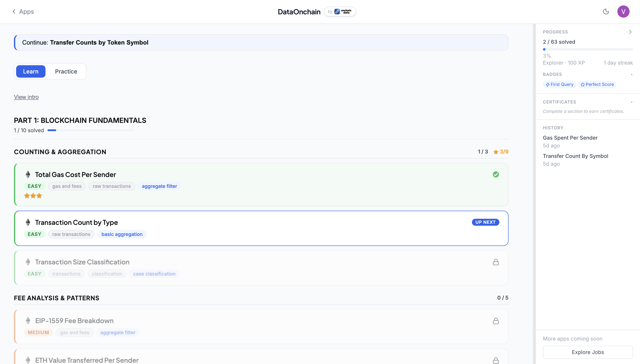Click green solved checkmark on Total Gas Cost

tap(496, 175)
